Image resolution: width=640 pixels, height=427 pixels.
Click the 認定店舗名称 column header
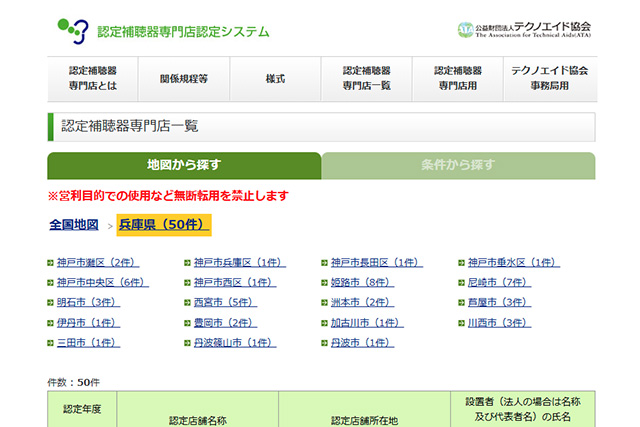click(x=198, y=420)
